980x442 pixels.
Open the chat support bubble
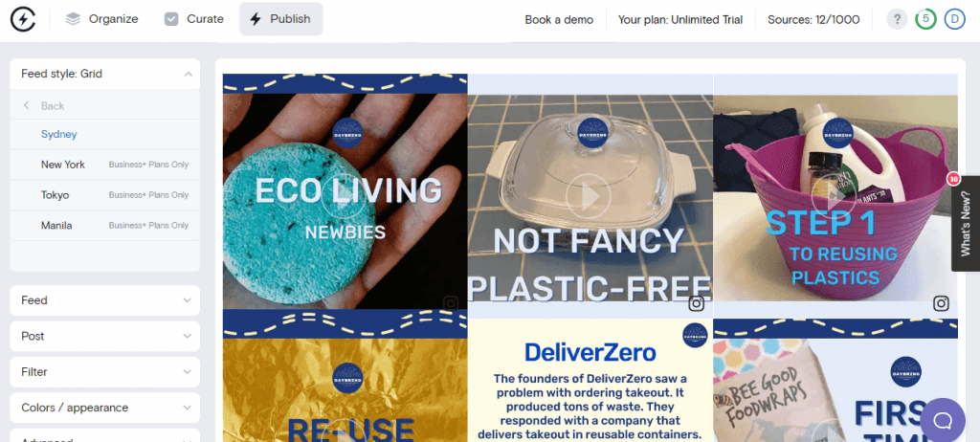click(943, 420)
